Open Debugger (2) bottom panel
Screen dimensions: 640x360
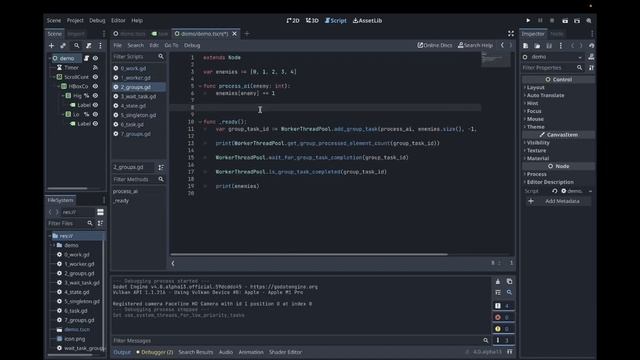[x=155, y=352]
